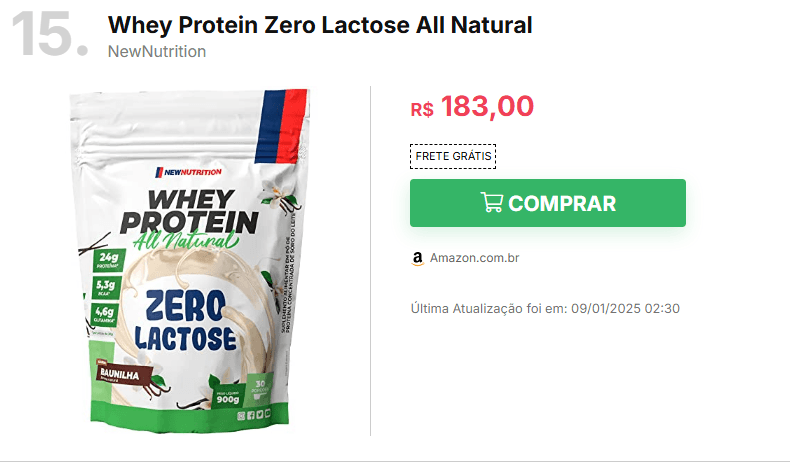Click the 5,3g BCAA badge on package

click(105, 288)
